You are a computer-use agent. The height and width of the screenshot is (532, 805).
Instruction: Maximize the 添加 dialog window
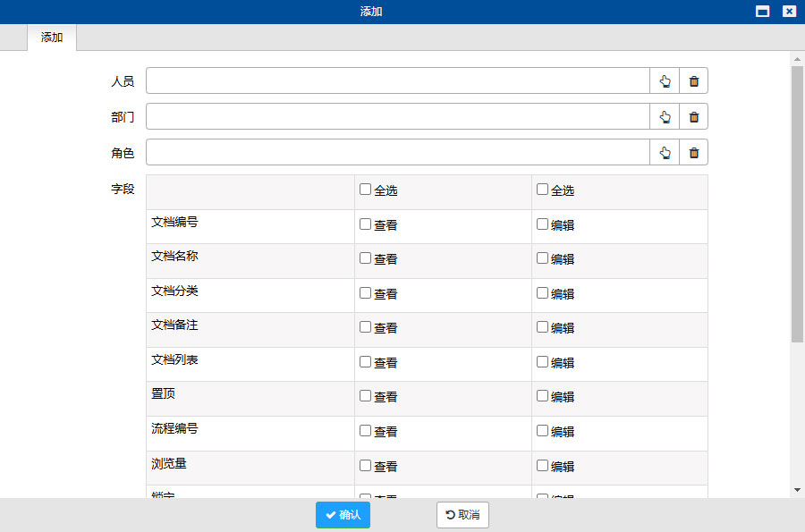(763, 12)
